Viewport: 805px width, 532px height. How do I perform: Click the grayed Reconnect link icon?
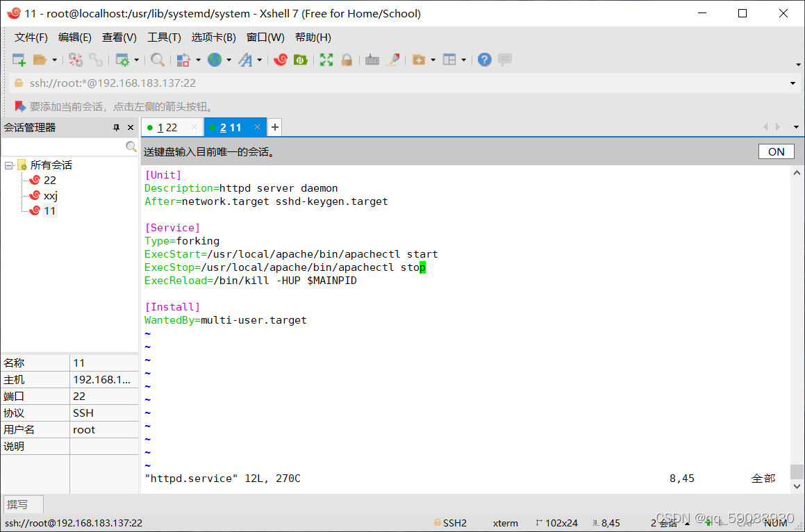click(96, 60)
